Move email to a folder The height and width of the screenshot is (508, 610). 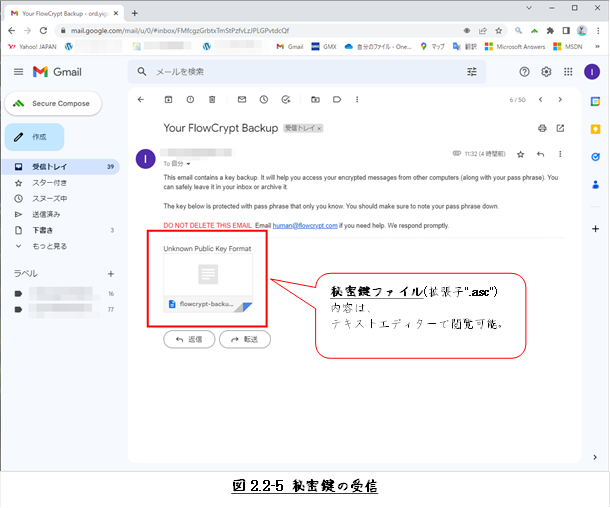tap(316, 100)
